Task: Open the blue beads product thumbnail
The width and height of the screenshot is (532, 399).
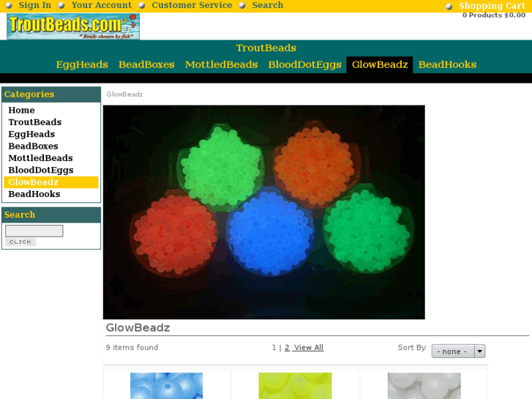Action: click(167, 386)
